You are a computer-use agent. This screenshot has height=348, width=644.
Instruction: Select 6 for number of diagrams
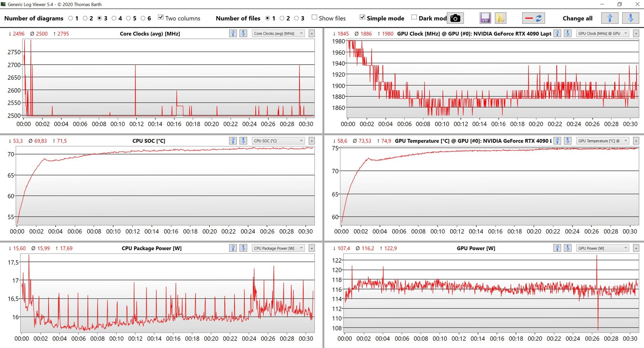[x=143, y=18]
